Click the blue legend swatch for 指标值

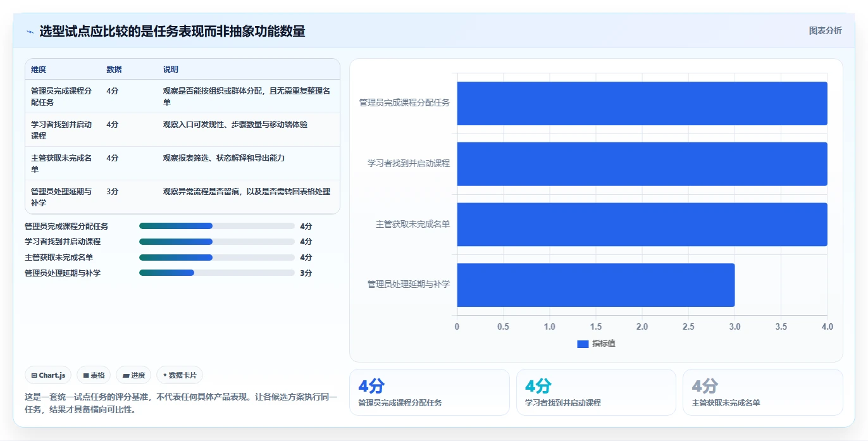pos(583,344)
